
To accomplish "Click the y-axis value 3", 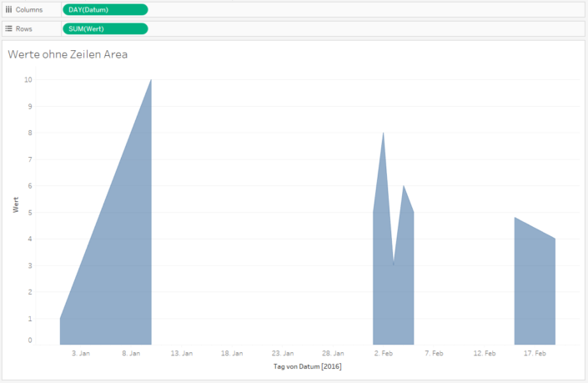I will click(30, 265).
